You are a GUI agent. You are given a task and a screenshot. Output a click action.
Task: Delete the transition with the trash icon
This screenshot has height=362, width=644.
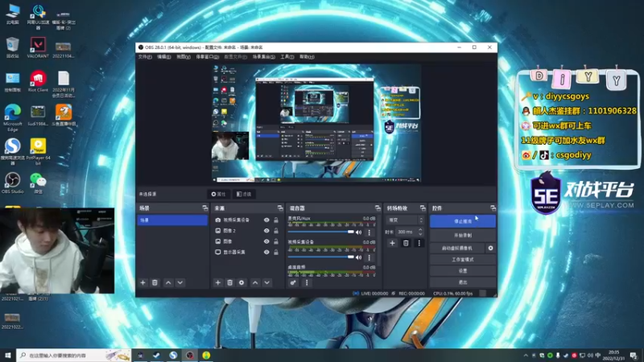click(406, 243)
